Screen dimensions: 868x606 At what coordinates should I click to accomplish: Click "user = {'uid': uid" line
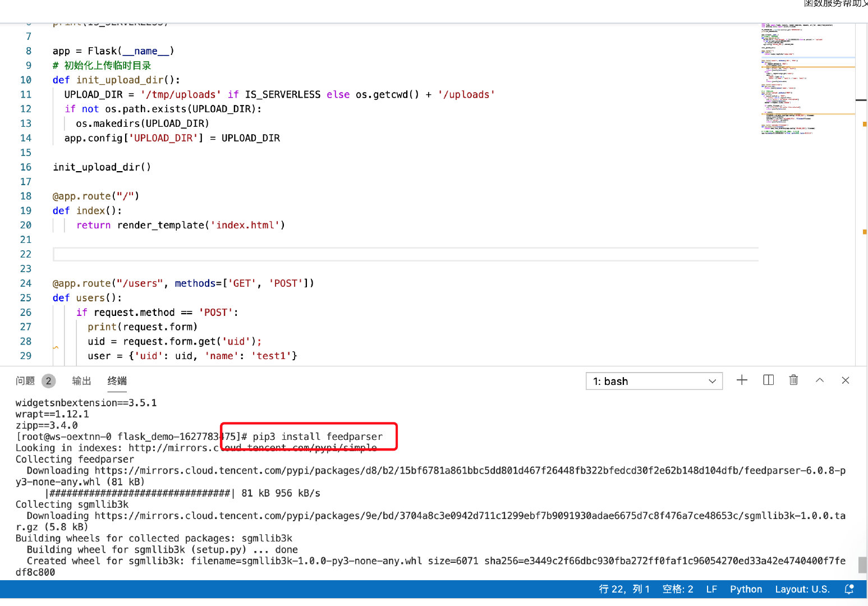(192, 356)
